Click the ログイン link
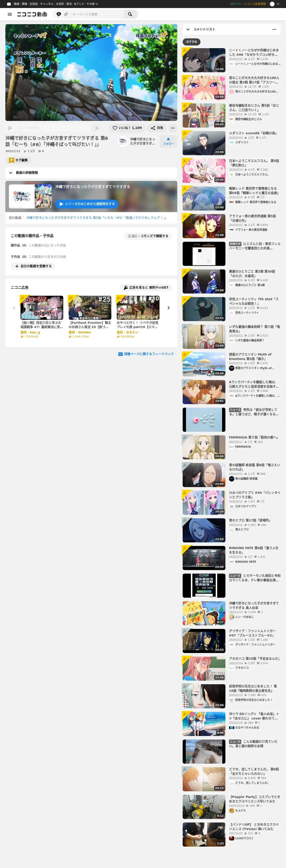The image size is (286, 868). [235, 4]
